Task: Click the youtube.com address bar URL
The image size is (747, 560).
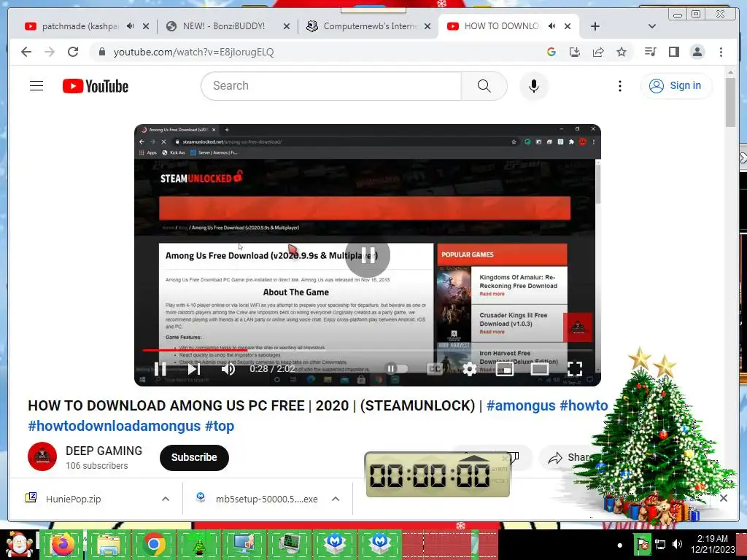Action: pyautogui.click(x=193, y=52)
